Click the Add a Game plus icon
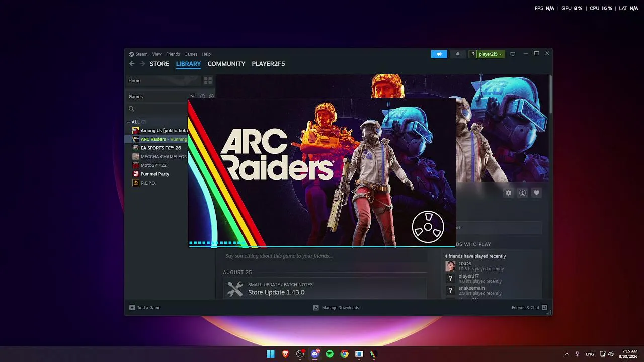This screenshot has height=362, width=644. click(x=132, y=307)
